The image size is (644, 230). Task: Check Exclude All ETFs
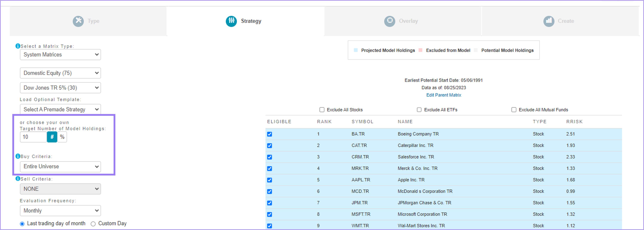[419, 110]
